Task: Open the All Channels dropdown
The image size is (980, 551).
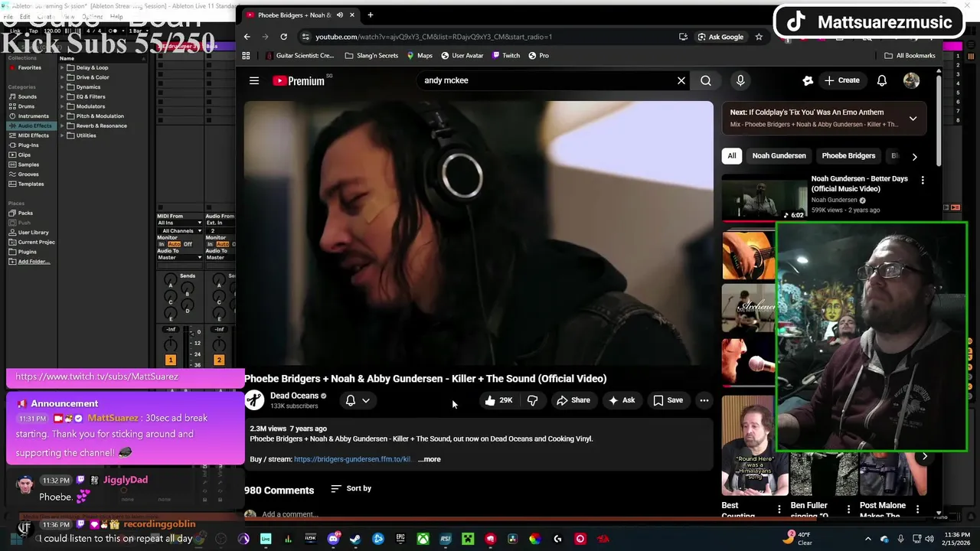Action: click(181, 230)
